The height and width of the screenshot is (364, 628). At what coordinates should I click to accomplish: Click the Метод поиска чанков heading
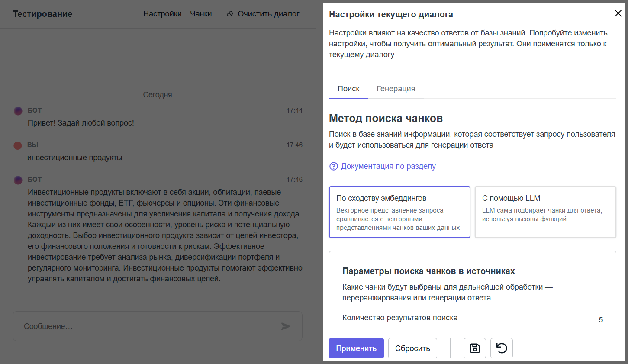coord(386,118)
